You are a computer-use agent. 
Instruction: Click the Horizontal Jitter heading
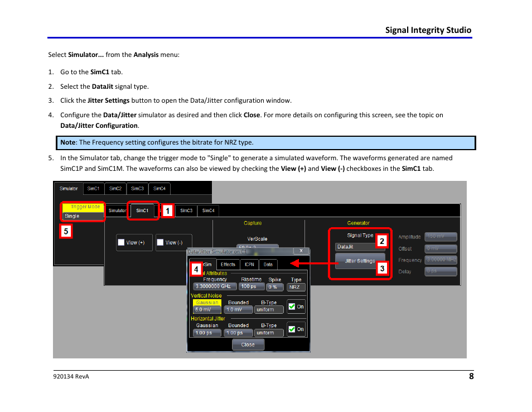(x=207, y=319)
